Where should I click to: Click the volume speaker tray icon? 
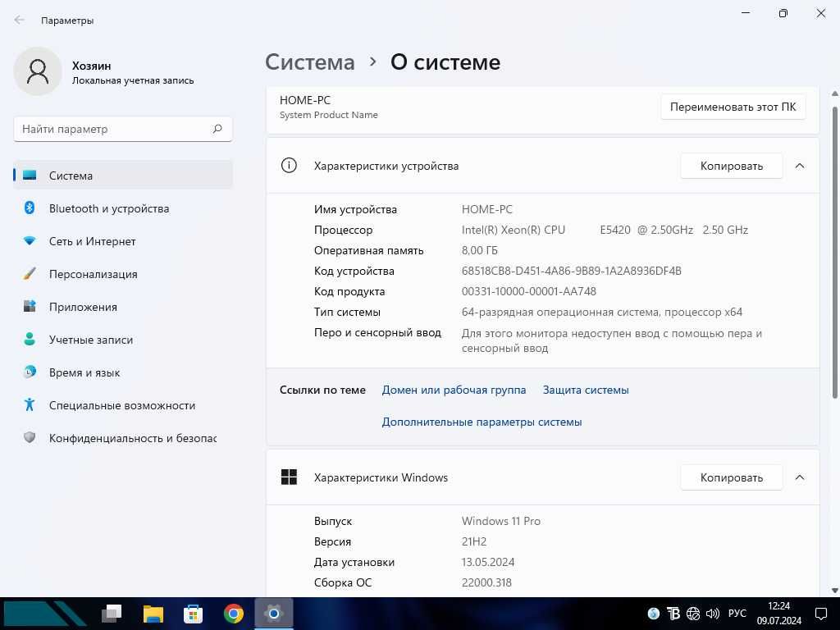(x=713, y=614)
